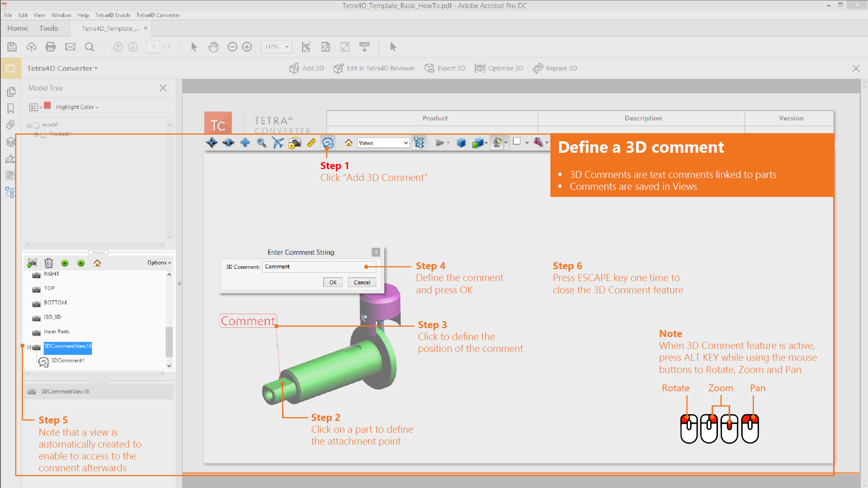Open the Tetra4D Converter tool dropdown

coord(62,68)
